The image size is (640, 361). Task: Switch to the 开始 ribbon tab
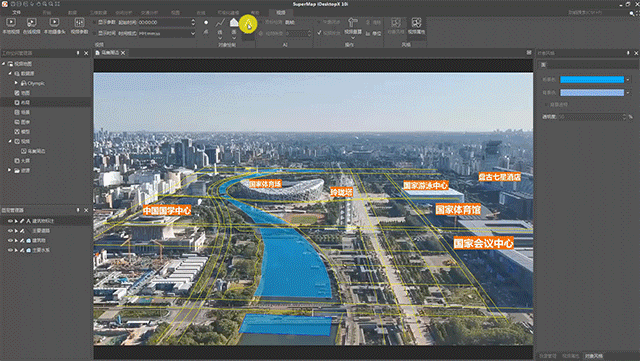(47, 13)
